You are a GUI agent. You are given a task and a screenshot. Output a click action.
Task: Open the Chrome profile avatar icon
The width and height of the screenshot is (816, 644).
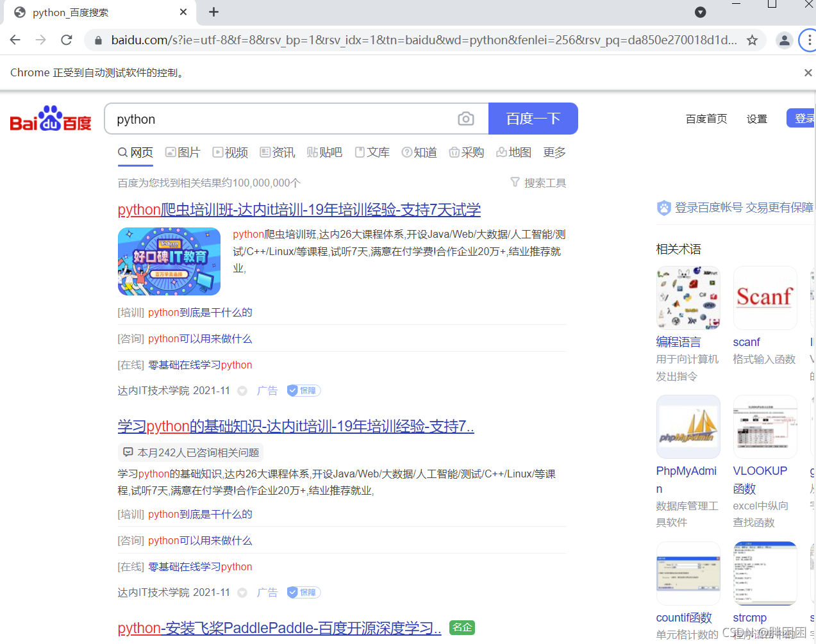coord(784,40)
